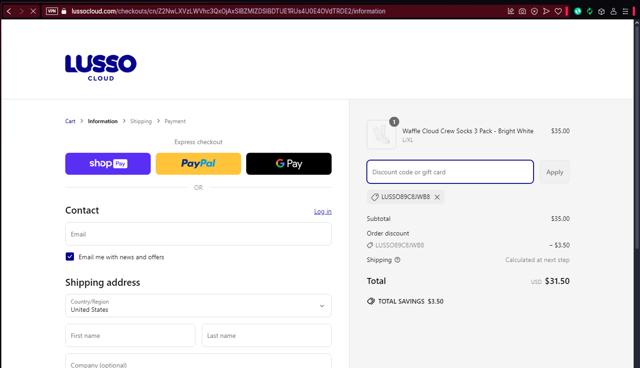The image size is (640, 368).
Task: Remove discount code LUSSO89C8JWB8 with the X
Action: [x=437, y=197]
